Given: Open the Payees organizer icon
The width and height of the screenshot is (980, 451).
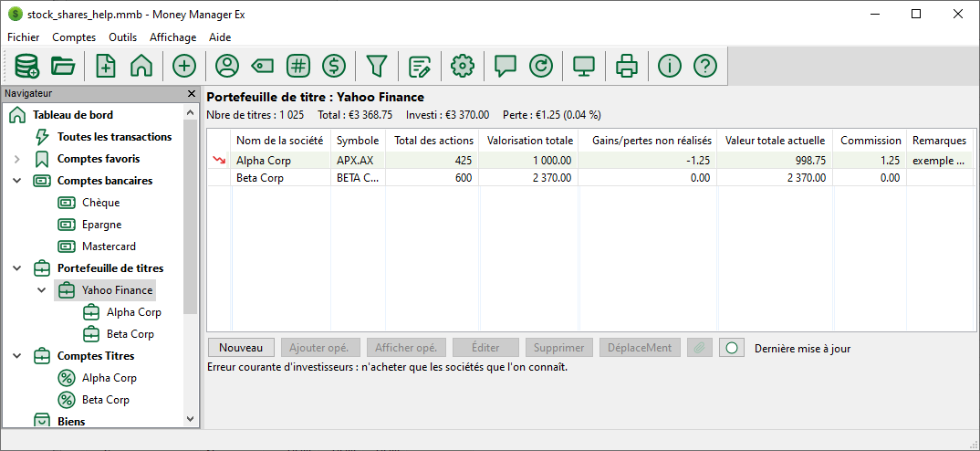Looking at the screenshot, I should point(227,66).
